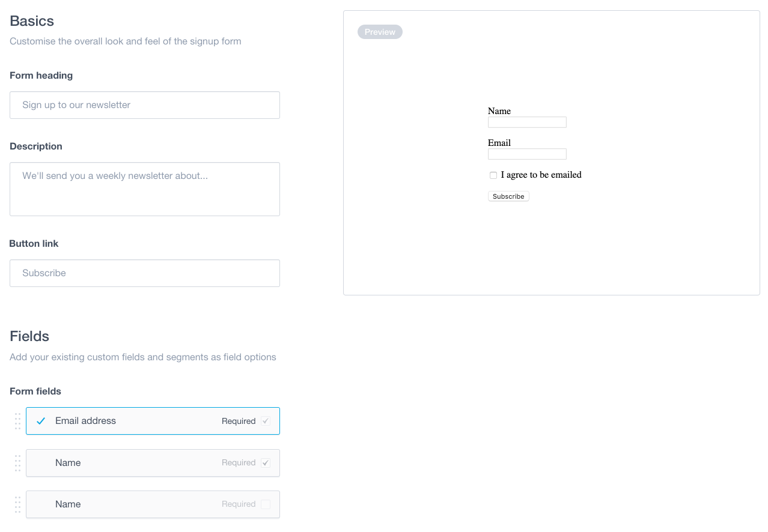Click the Description textarea
Image resolution: width=768 pixels, height=532 pixels.
[144, 189]
